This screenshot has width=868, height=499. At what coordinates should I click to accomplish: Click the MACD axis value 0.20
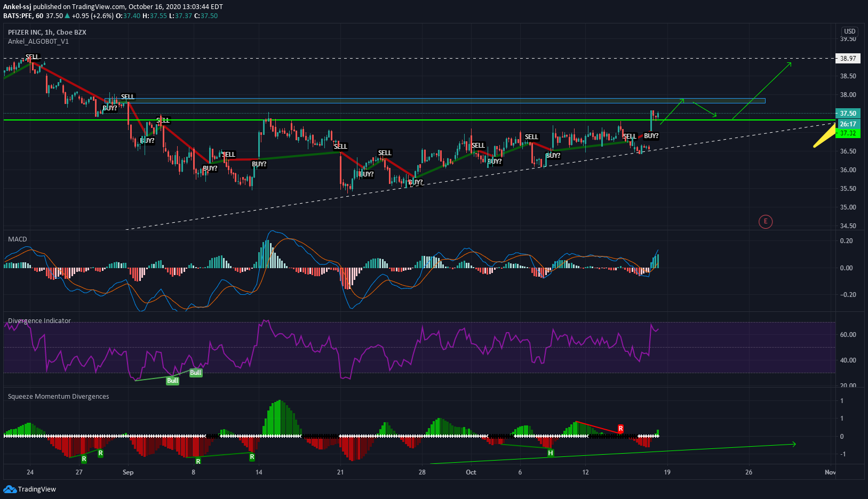(846, 241)
